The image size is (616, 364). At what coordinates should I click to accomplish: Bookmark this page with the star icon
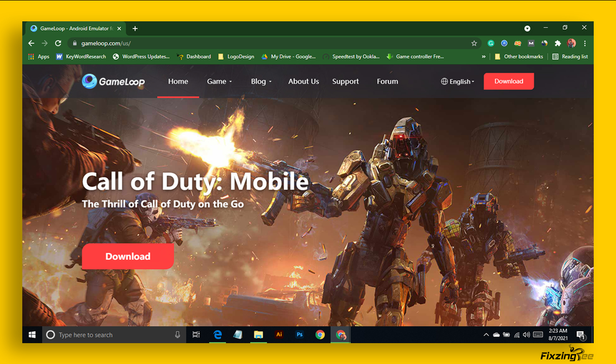pos(474,43)
